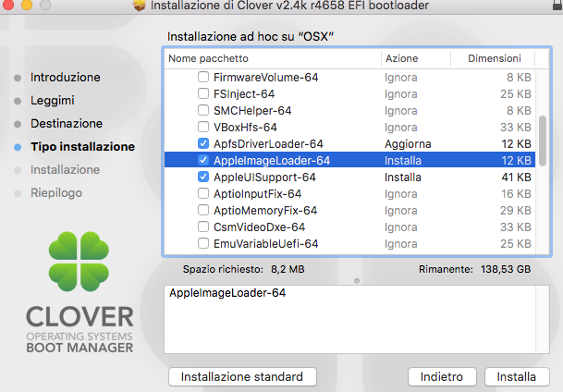Click the package installer icon in title bar
The image size is (563, 392).
(x=140, y=6)
